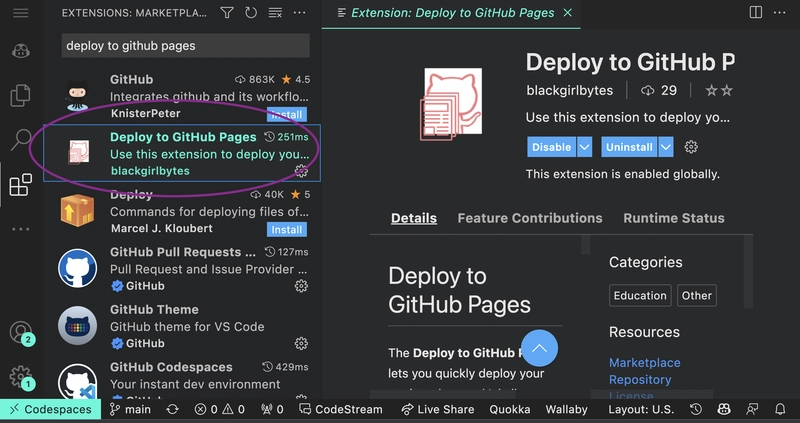The width and height of the screenshot is (800, 423).
Task: Open the Manage gear in activity bar
Action: [21, 377]
